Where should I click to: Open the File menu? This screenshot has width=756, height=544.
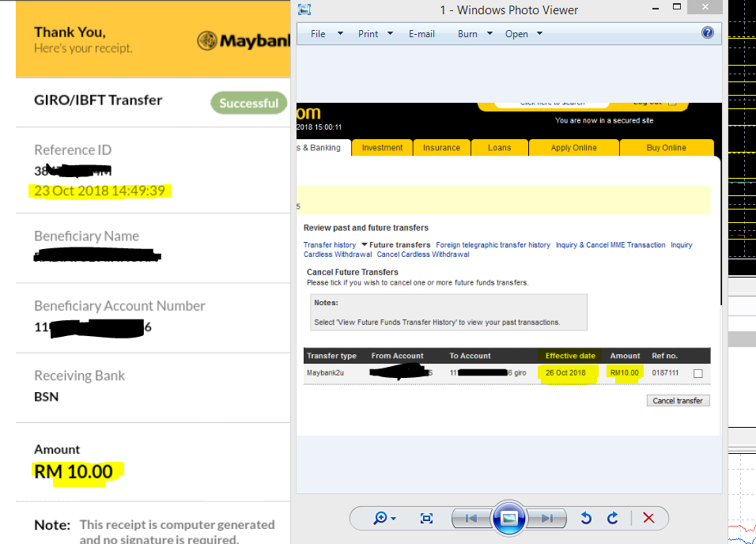[x=318, y=34]
